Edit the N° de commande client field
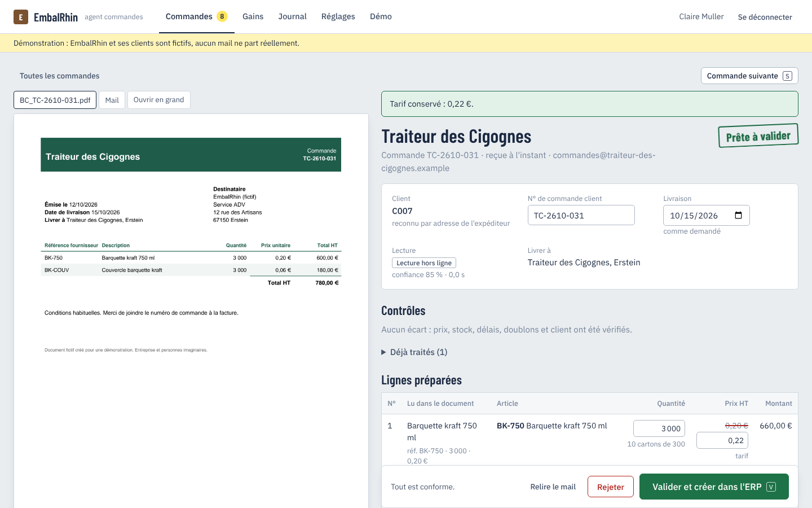The width and height of the screenshot is (812, 508). (x=581, y=215)
